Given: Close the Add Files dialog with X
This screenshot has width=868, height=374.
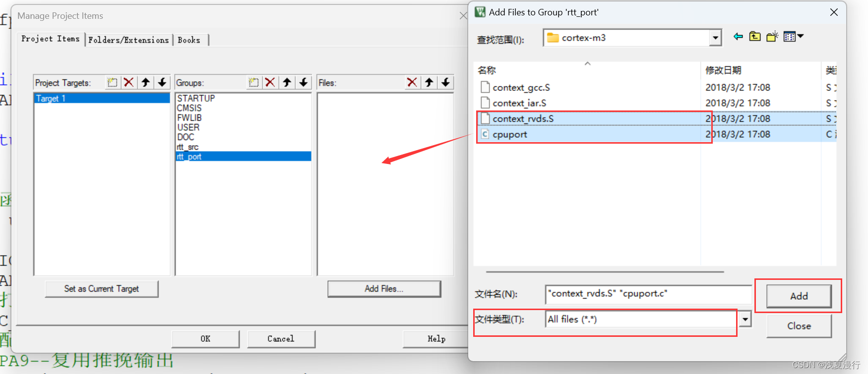Looking at the screenshot, I should (x=834, y=12).
